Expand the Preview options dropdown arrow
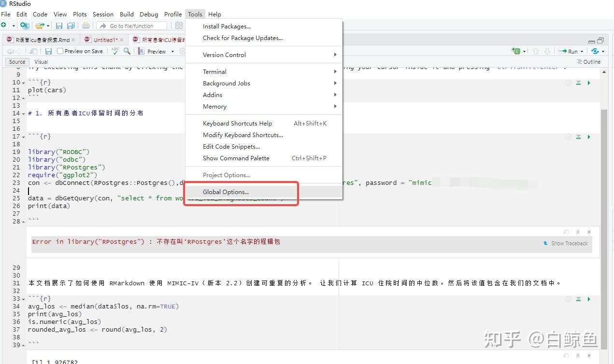Screen dimensions: 614x364 pyautogui.click(x=172, y=52)
